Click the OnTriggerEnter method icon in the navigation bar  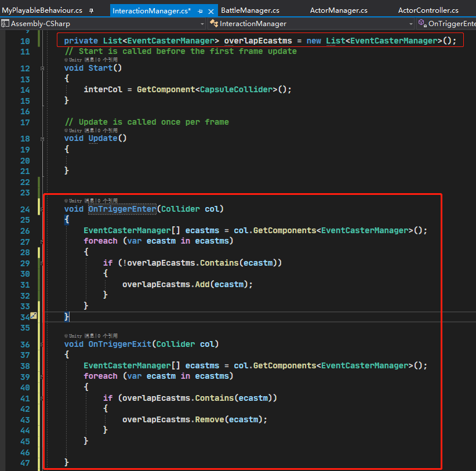(x=422, y=23)
